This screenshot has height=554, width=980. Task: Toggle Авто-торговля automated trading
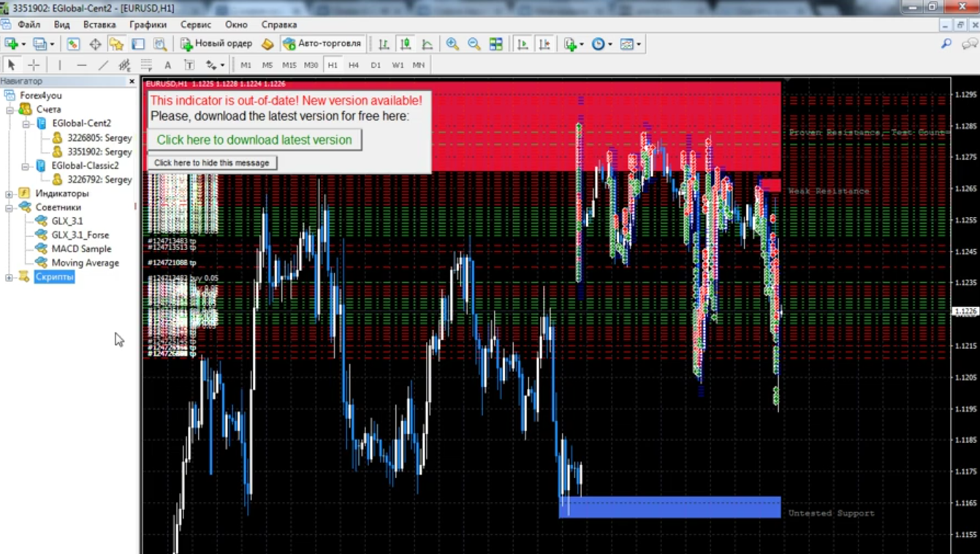322,44
